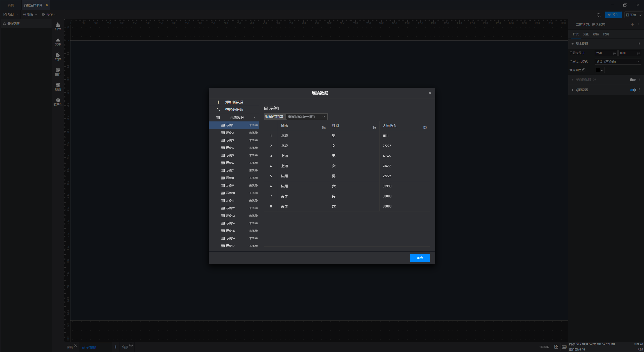
Task: Toggle the 子看板轮播 switch
Action: pyautogui.click(x=633, y=80)
